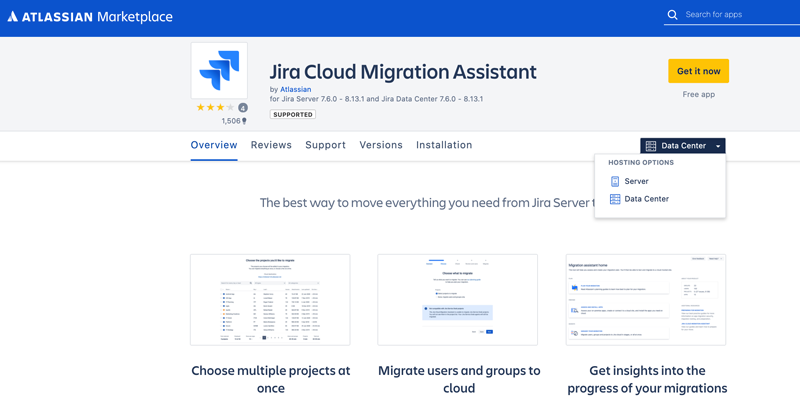Click the Migrate users and groups to cloud heading
The height and width of the screenshot is (407, 800).
pos(459,379)
